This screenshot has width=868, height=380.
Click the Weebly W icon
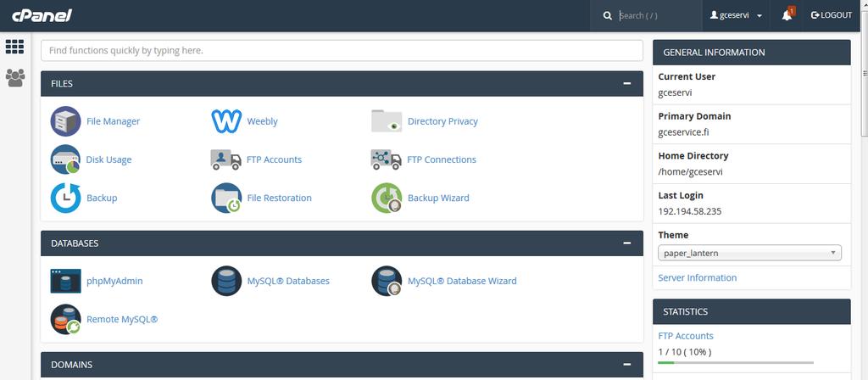225,121
